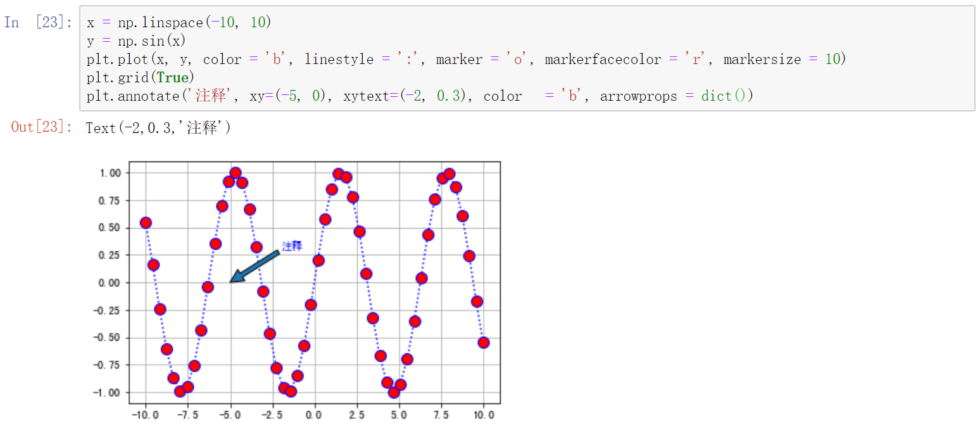This screenshot has width=980, height=425.
Task: Click the Text(-2,0.3,'注释') output text
Action: [157, 127]
